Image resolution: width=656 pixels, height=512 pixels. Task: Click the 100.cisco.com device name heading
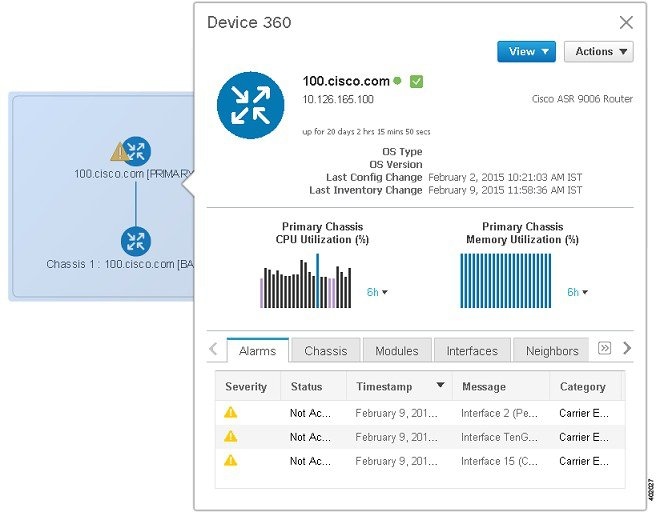click(346, 81)
